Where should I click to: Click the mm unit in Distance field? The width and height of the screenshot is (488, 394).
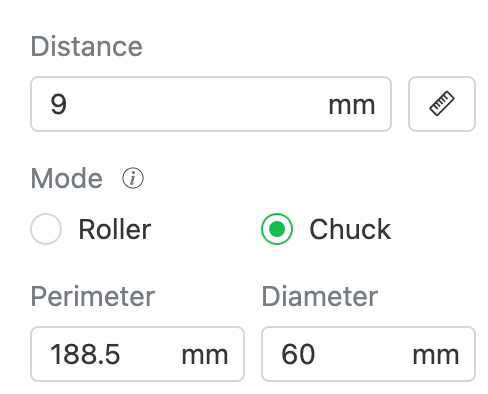click(x=352, y=106)
